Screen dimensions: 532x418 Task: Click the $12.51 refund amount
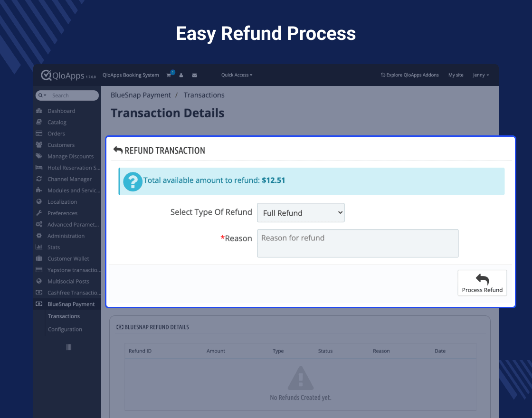(x=274, y=180)
